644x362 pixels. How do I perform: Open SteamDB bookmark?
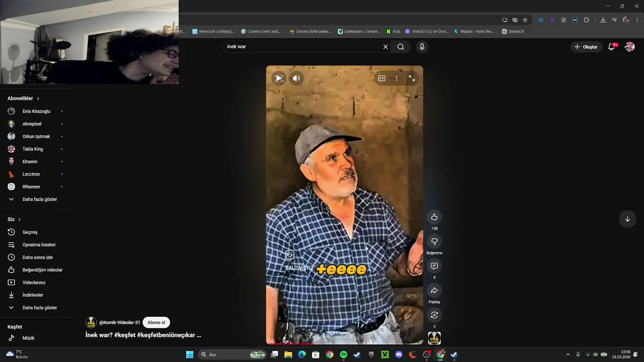tap(513, 31)
